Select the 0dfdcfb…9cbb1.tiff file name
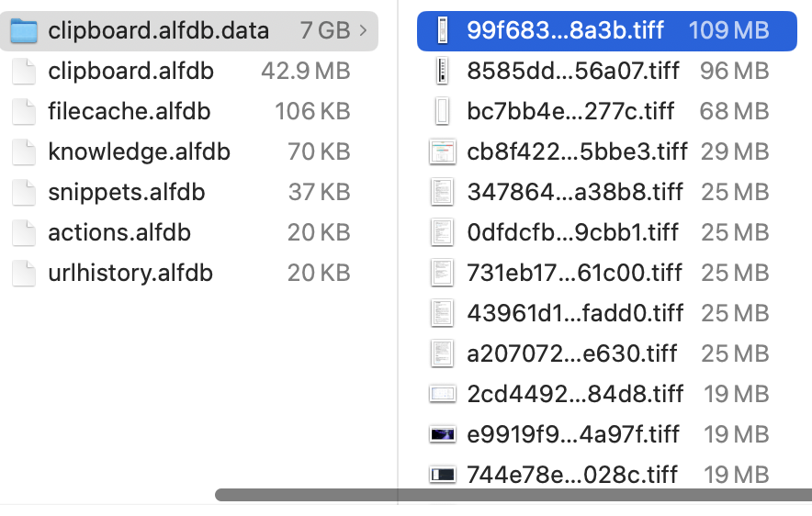Screen dimensions: 812x516 tap(575, 233)
